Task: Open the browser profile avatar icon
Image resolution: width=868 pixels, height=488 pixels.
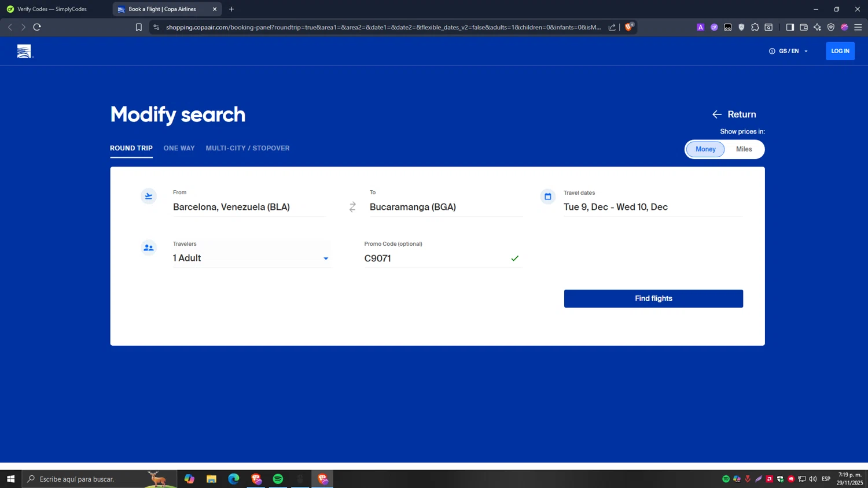Action: [844, 27]
